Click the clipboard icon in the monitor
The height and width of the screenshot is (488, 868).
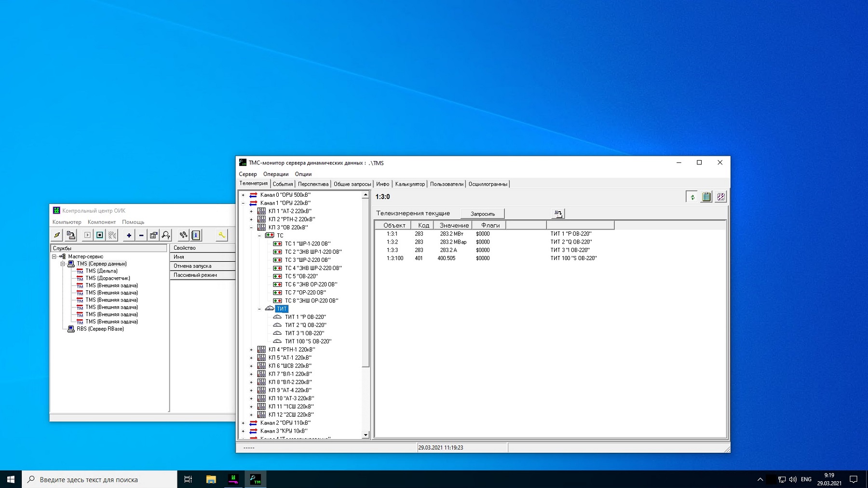tap(706, 197)
